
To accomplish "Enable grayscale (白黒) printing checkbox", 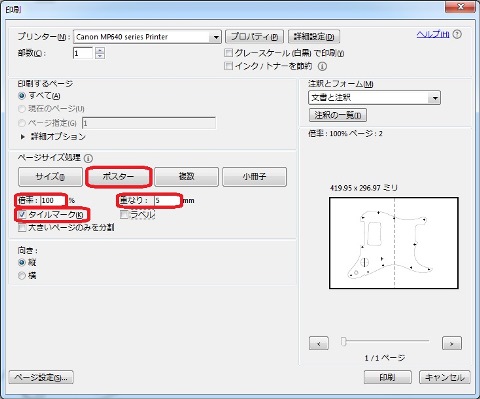I will tap(229, 53).
